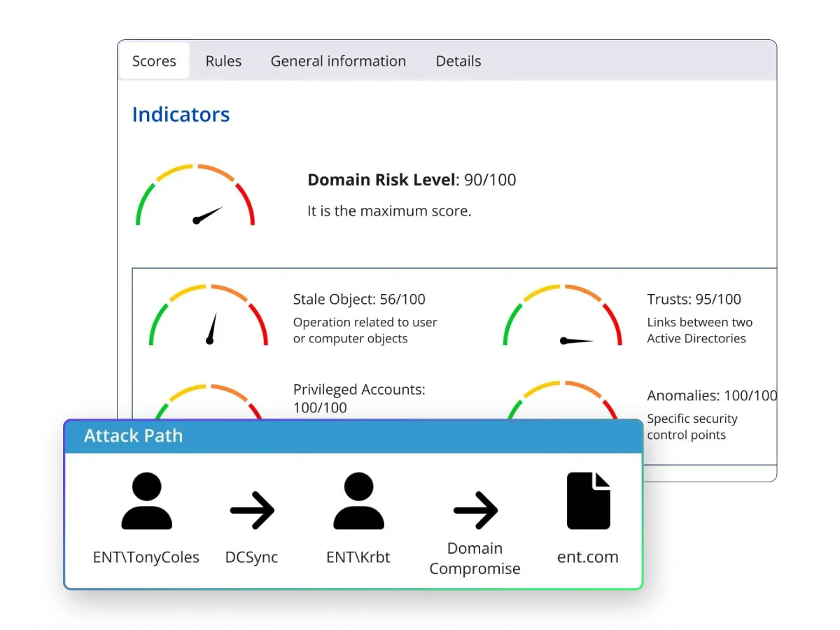
Task: Click the ENT\Krbt user icon
Action: [358, 500]
